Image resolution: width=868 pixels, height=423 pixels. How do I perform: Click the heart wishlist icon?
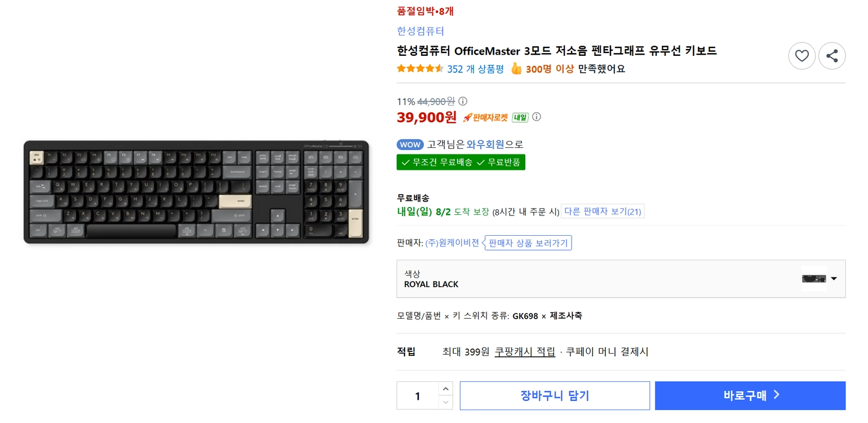[x=801, y=56]
